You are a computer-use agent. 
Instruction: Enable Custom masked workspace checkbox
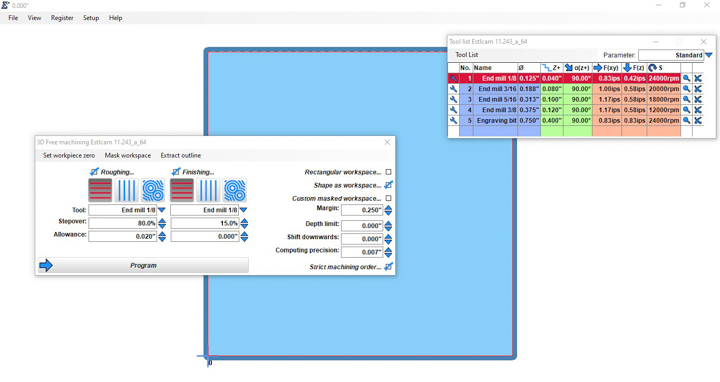(x=388, y=198)
